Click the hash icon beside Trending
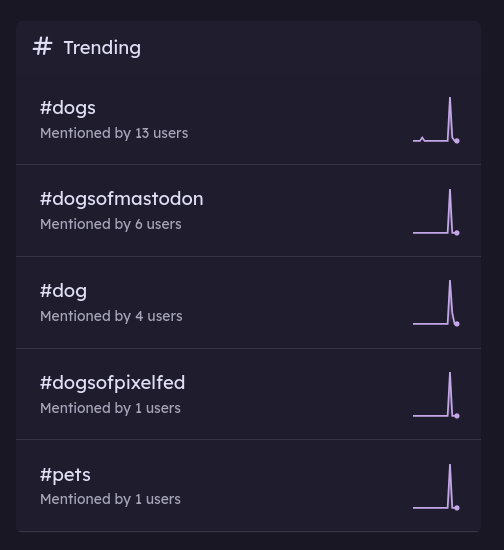Viewport: 504px width, 550px height. 42,47
